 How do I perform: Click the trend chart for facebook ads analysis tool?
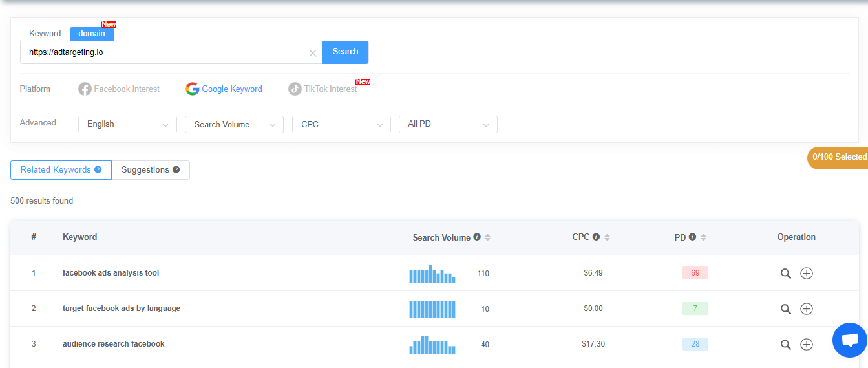(432, 274)
